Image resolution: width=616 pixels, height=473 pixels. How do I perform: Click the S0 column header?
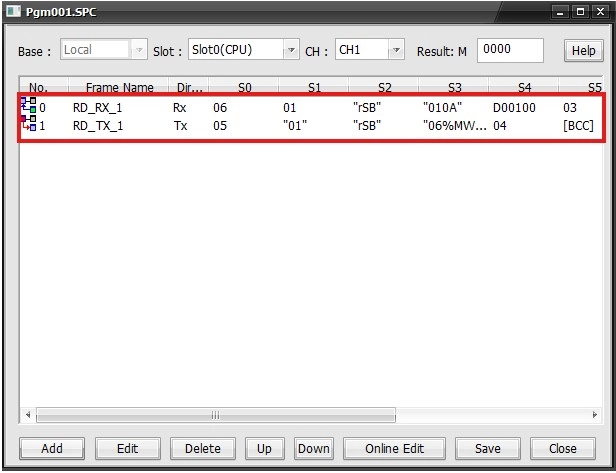tap(244, 86)
